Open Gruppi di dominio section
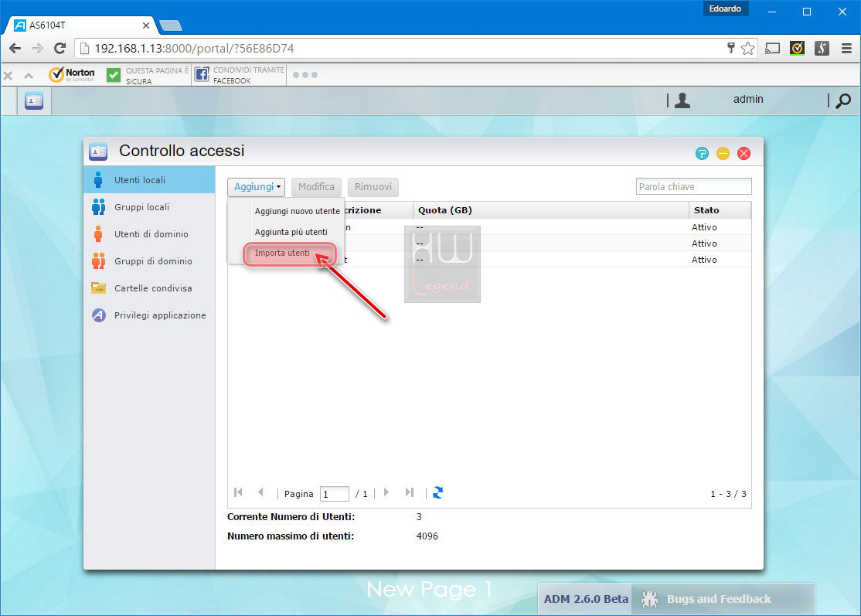 tap(149, 260)
